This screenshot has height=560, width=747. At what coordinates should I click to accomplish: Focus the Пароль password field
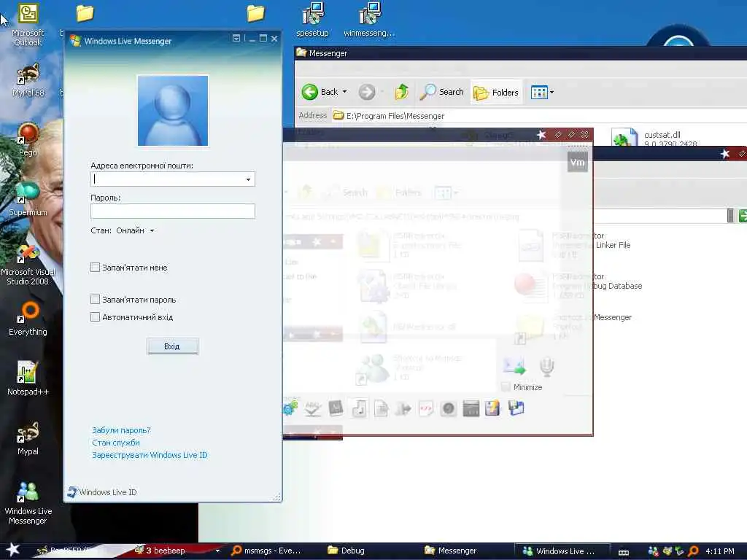(172, 211)
